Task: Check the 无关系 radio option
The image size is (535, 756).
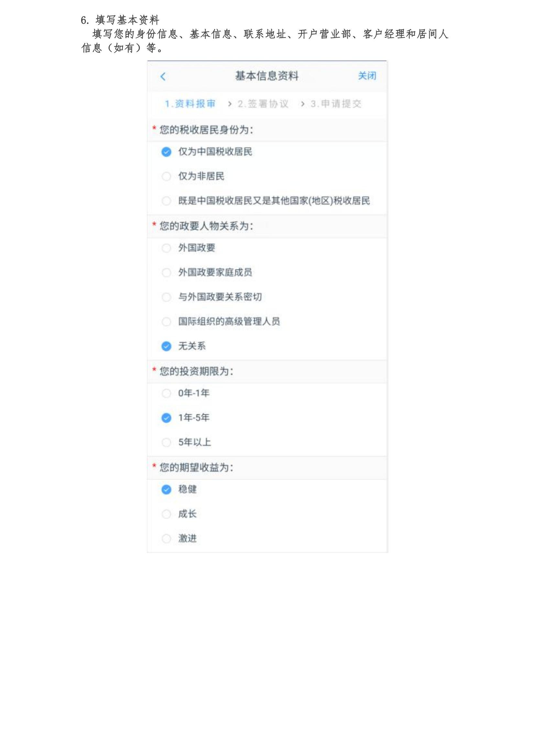Action: click(166, 346)
